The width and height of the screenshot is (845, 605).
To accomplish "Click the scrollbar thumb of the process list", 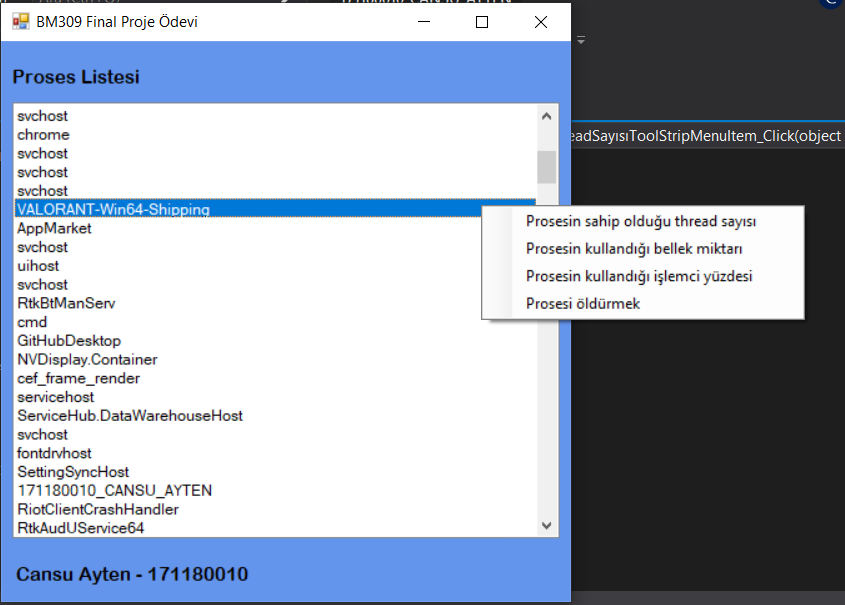I will (x=546, y=165).
